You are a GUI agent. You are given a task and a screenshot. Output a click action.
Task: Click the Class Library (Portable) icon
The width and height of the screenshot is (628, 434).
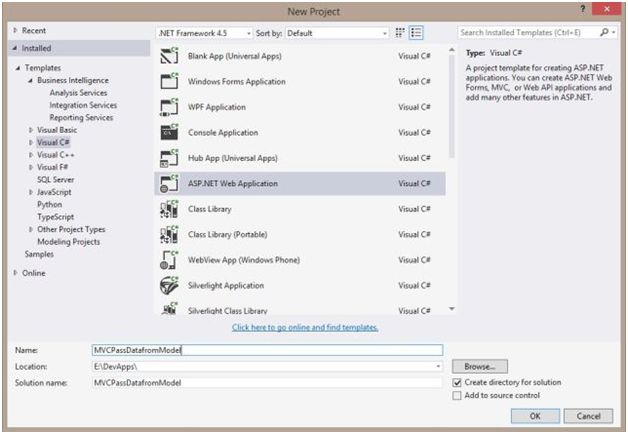coord(169,235)
